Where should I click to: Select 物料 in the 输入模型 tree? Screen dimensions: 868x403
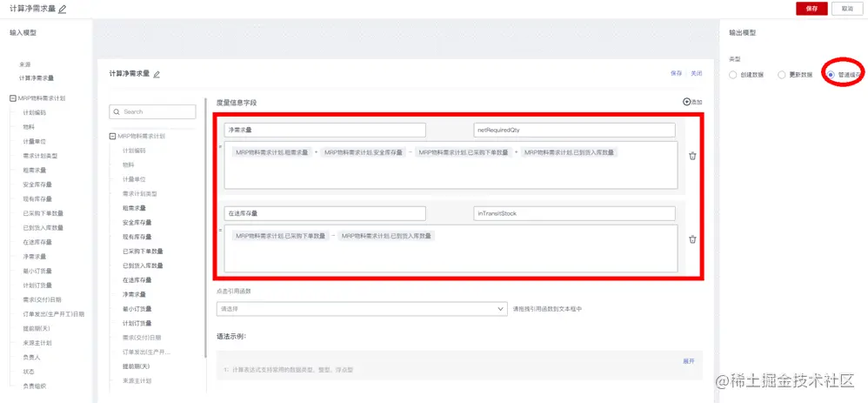tap(28, 127)
